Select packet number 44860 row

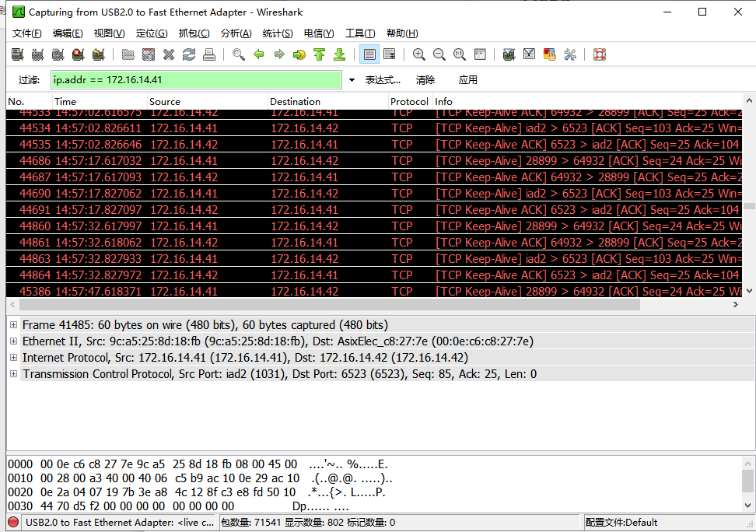click(x=374, y=226)
